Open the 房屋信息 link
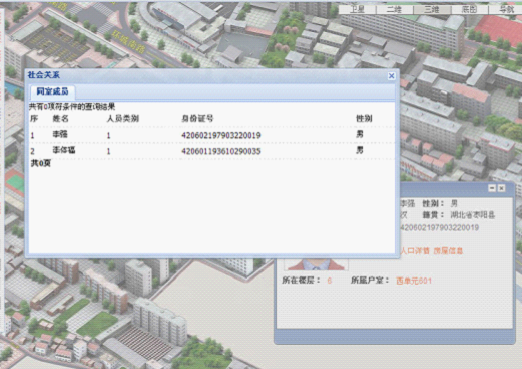The image size is (522, 369). click(448, 251)
